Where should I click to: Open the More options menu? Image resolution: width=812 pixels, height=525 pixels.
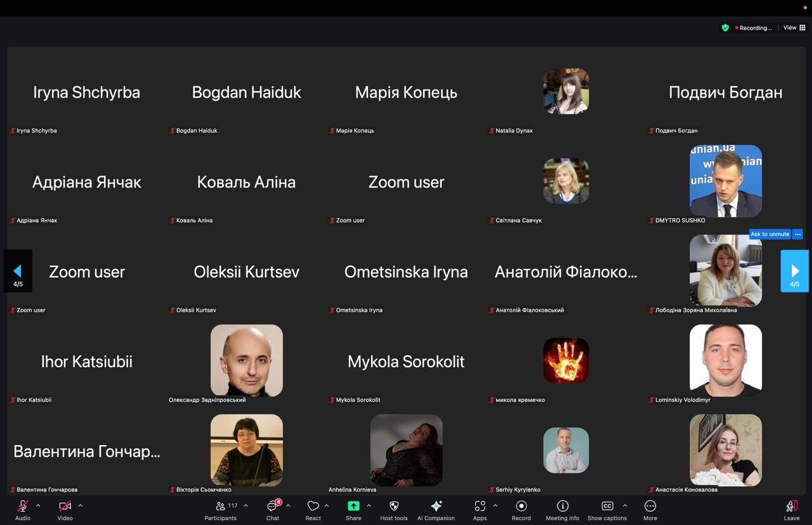tap(650, 509)
